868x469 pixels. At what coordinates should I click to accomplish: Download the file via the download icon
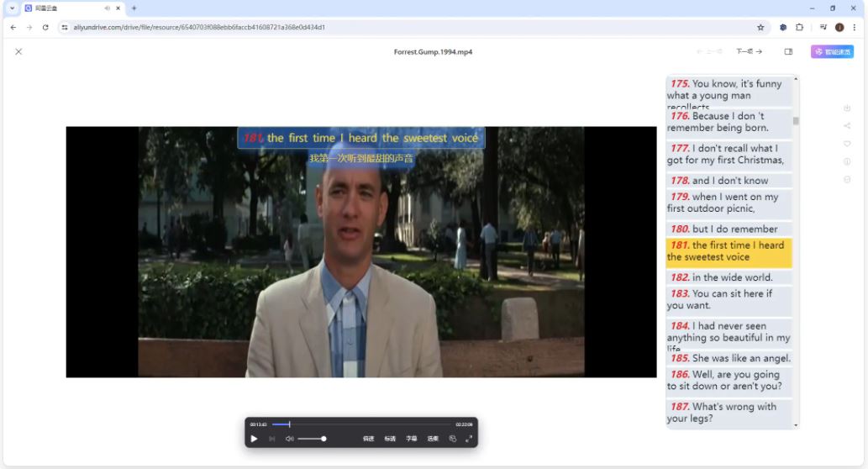847,108
